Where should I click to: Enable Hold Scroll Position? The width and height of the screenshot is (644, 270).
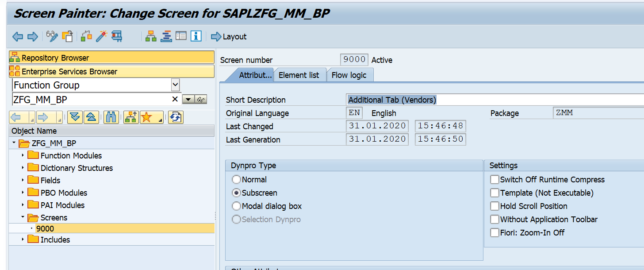pyautogui.click(x=494, y=206)
